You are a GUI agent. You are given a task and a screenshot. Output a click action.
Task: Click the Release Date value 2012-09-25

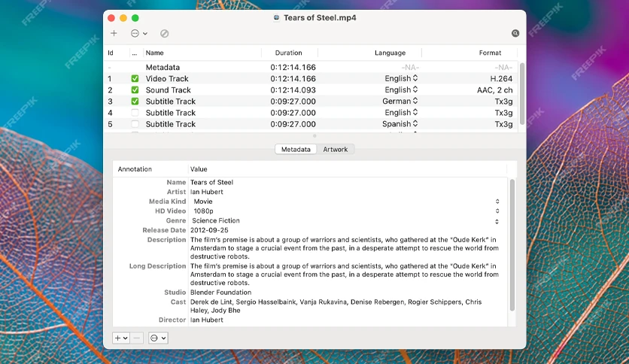[209, 230]
